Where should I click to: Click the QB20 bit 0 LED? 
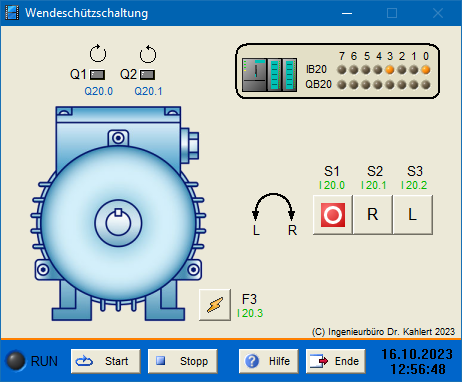tap(426, 85)
